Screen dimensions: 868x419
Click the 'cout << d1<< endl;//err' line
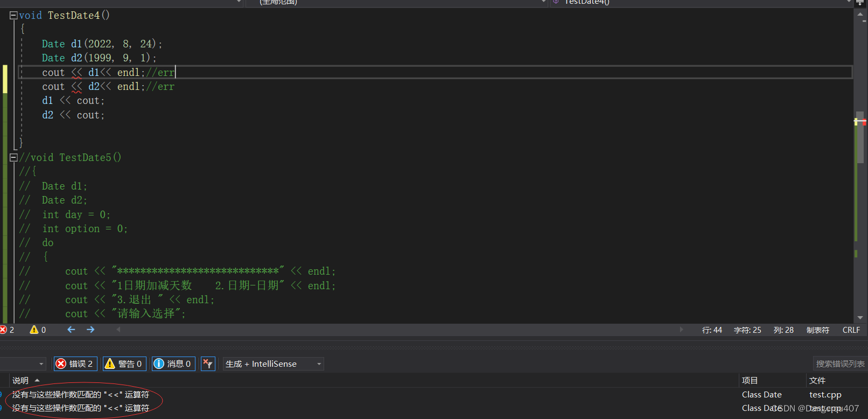tap(108, 73)
